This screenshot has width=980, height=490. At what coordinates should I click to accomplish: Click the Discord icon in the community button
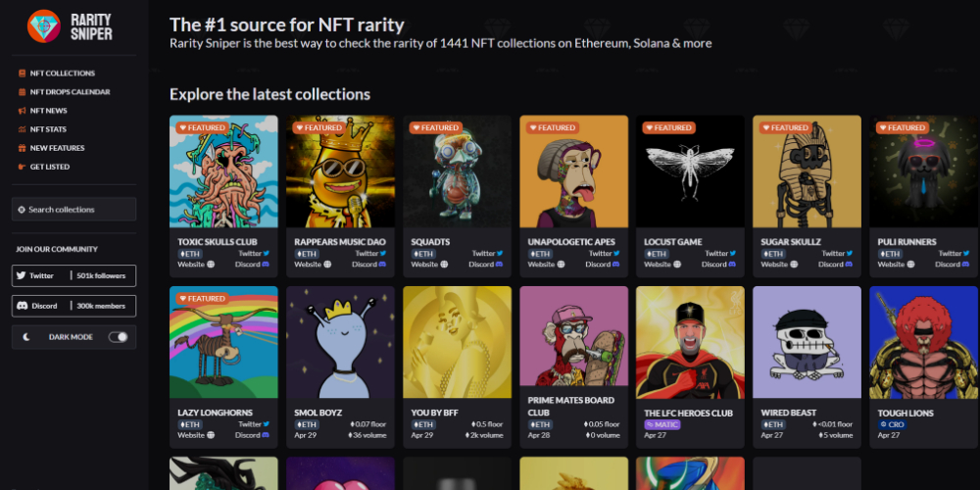pos(22,306)
